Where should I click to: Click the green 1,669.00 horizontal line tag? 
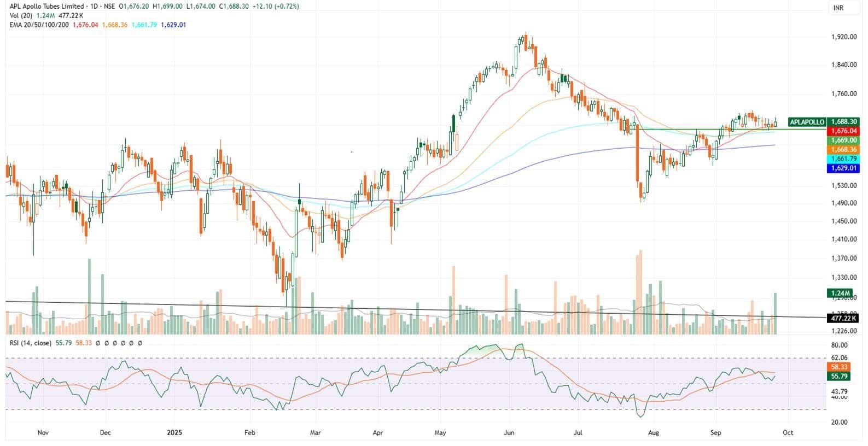point(843,140)
